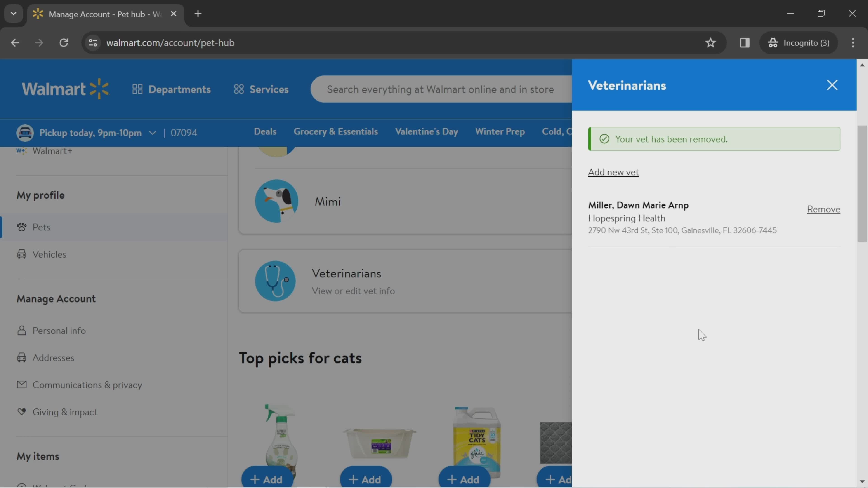This screenshot has height=488, width=868.
Task: Open the Departments menu icon
Action: click(x=137, y=89)
